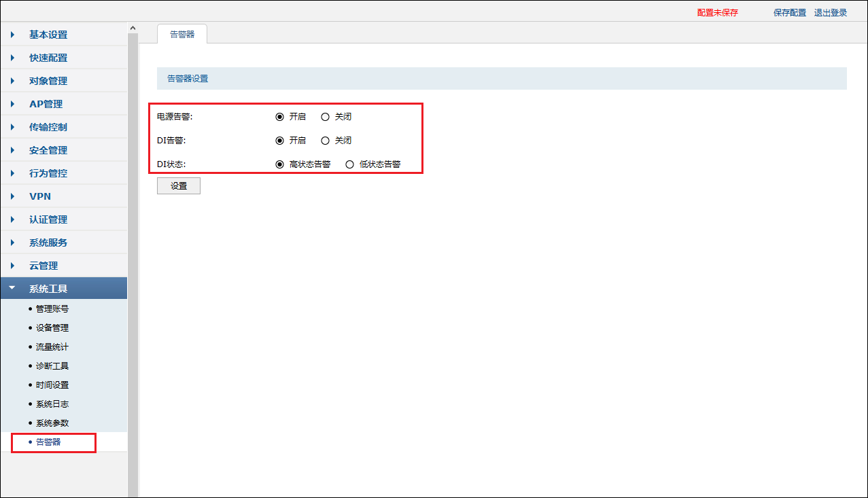Click the 设置 button
The image size is (868, 498).
pyautogui.click(x=178, y=186)
